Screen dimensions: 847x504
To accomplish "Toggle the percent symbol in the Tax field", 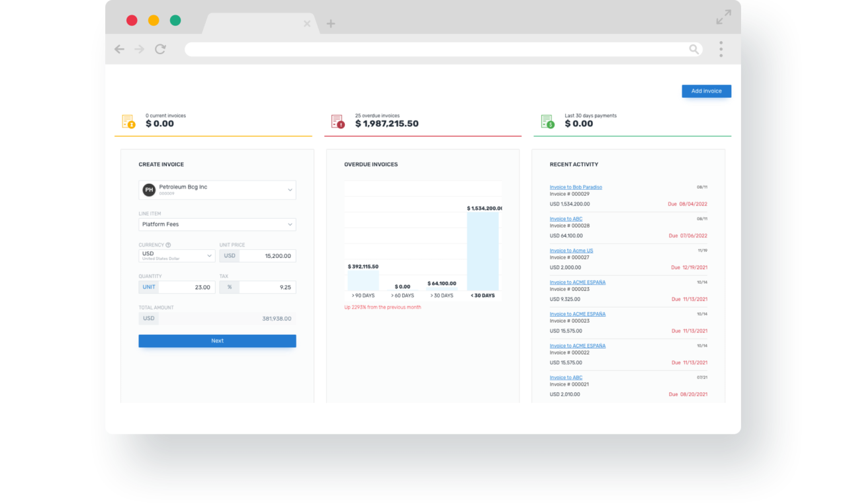I will click(229, 286).
